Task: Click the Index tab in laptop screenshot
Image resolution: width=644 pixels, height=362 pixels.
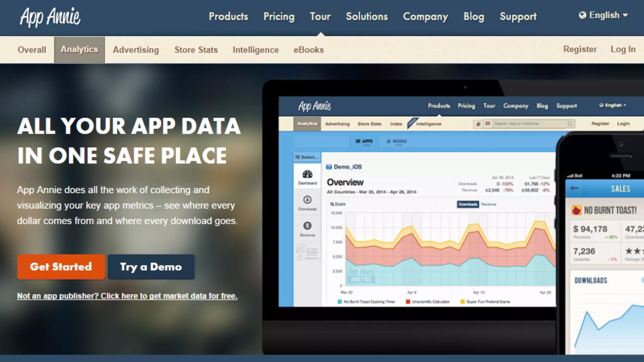Action: tap(396, 124)
